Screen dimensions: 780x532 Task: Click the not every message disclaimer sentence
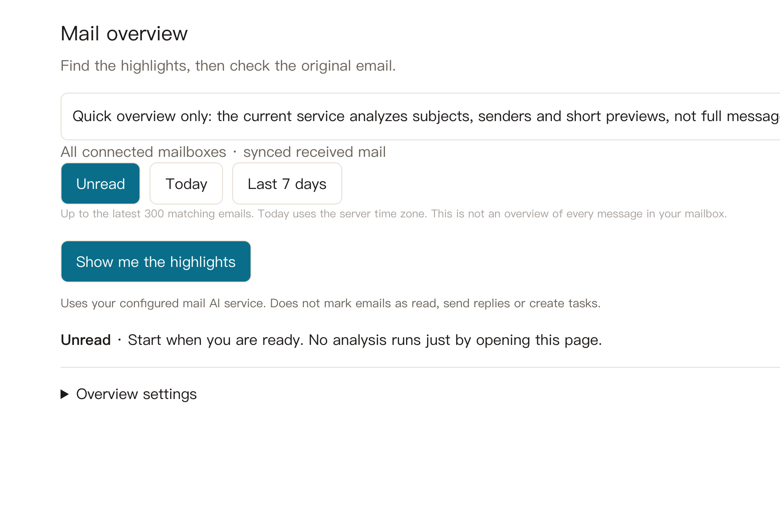click(579, 214)
